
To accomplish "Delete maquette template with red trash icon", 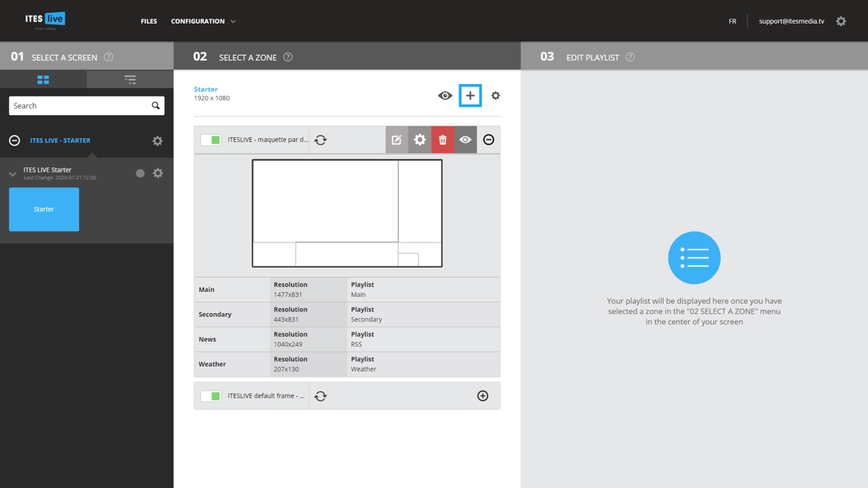I will 442,140.
